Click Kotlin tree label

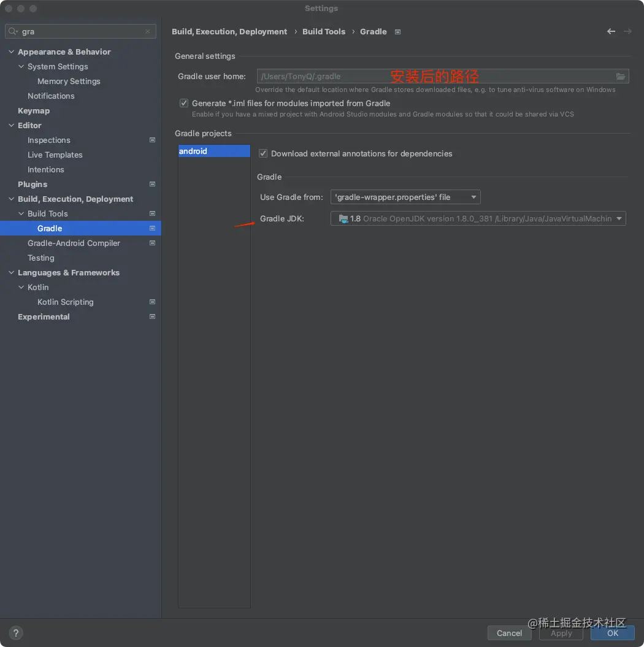[38, 287]
